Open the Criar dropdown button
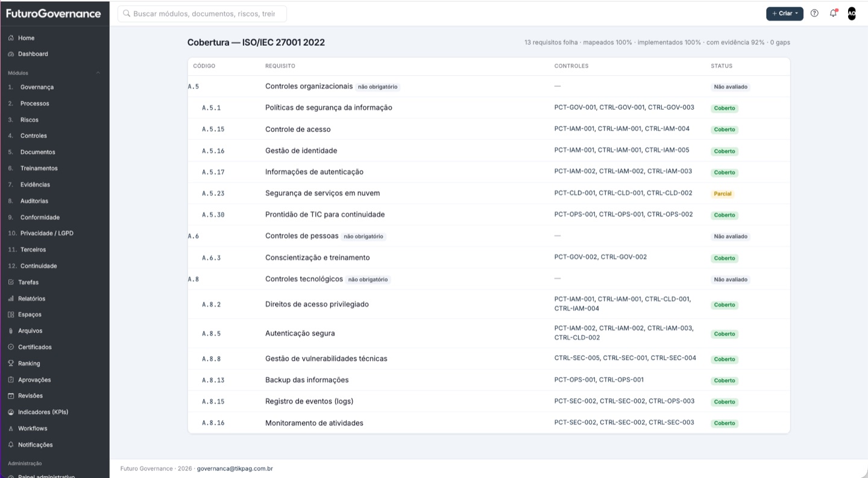868x478 pixels. pyautogui.click(x=785, y=13)
